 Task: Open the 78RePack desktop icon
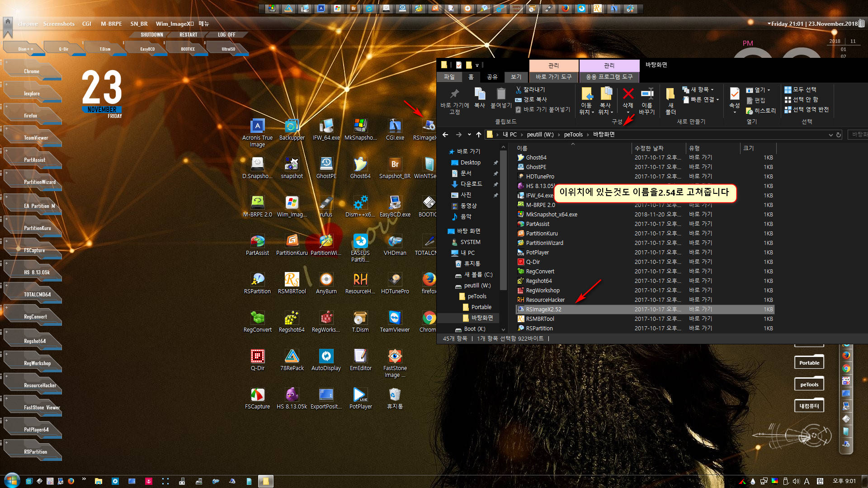tap(292, 360)
